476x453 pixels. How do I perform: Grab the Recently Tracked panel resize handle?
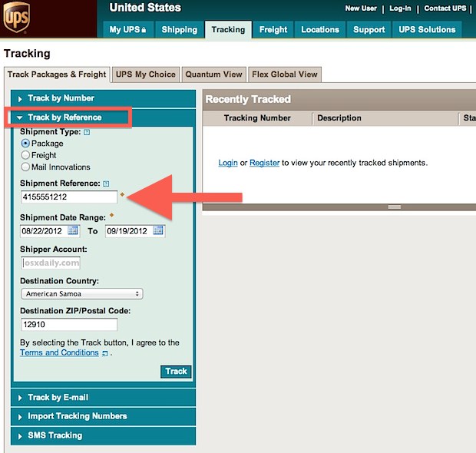tap(395, 207)
